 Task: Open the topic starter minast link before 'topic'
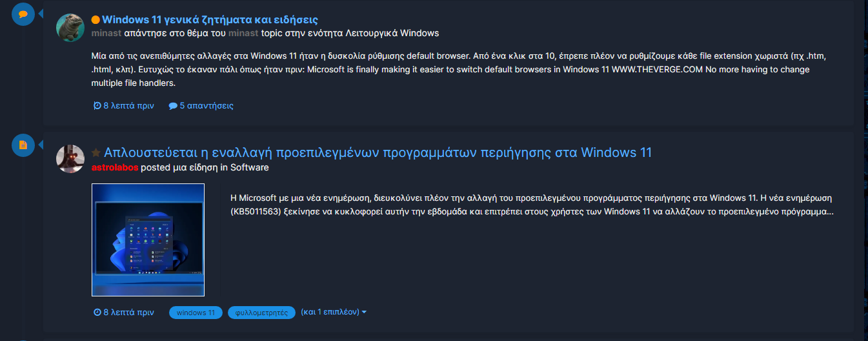243,33
